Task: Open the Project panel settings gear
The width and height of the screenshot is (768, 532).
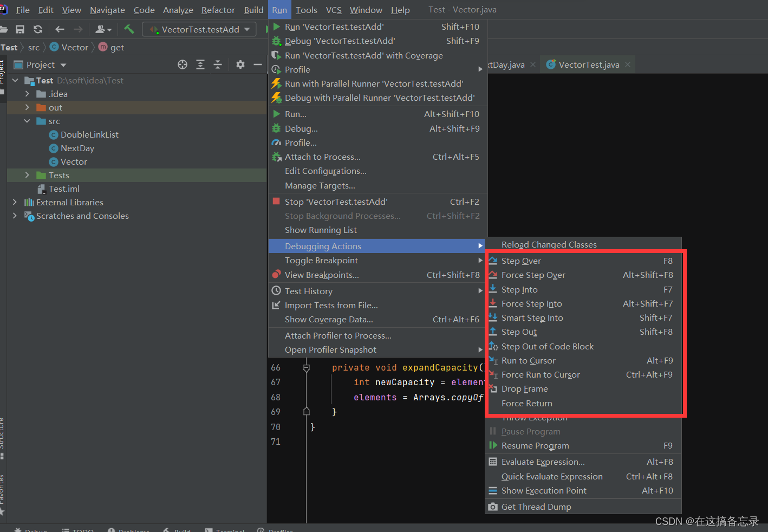Action: (240, 64)
